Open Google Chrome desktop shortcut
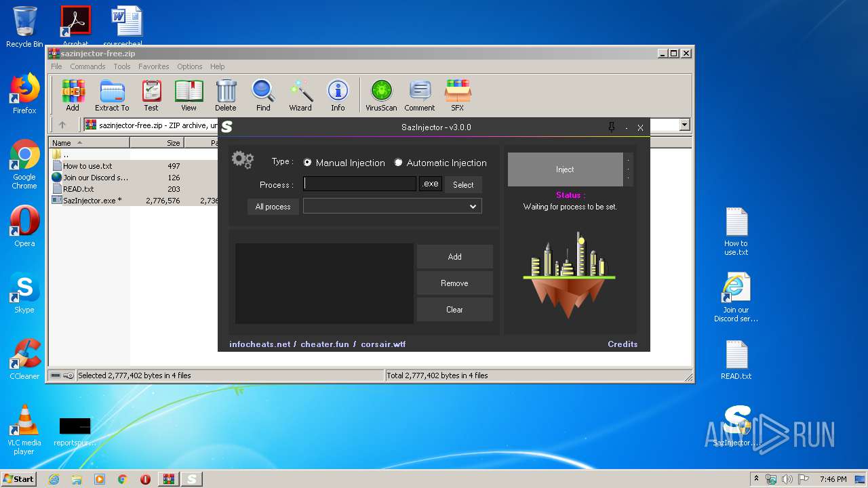The image size is (868, 488). pos(24,165)
